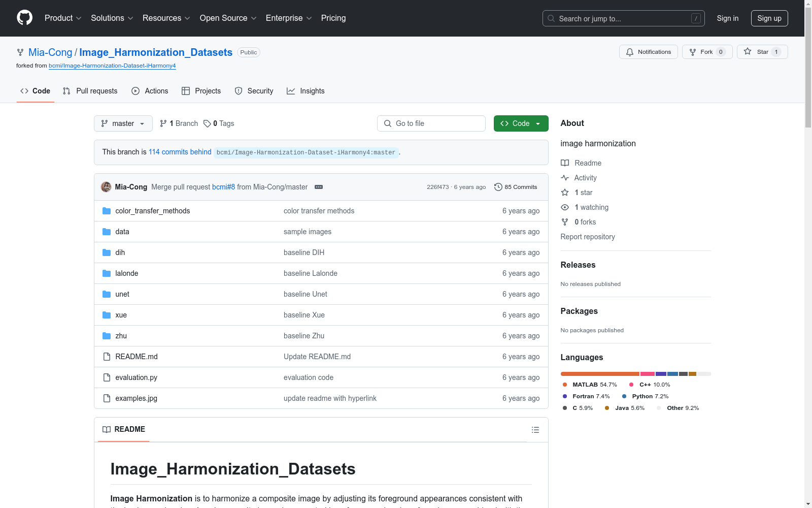
Task: Open the Insights tab
Action: (x=306, y=91)
